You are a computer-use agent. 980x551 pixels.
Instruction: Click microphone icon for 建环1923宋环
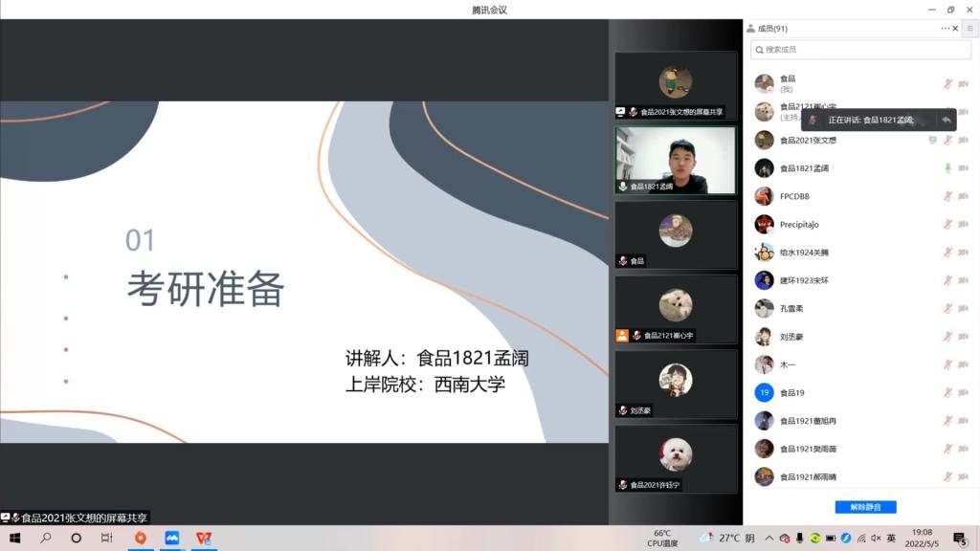coord(948,280)
